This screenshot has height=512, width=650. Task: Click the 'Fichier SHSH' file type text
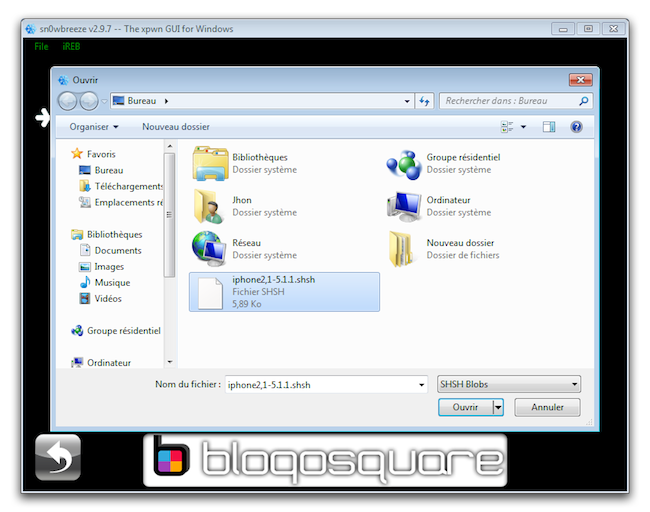tap(258, 292)
